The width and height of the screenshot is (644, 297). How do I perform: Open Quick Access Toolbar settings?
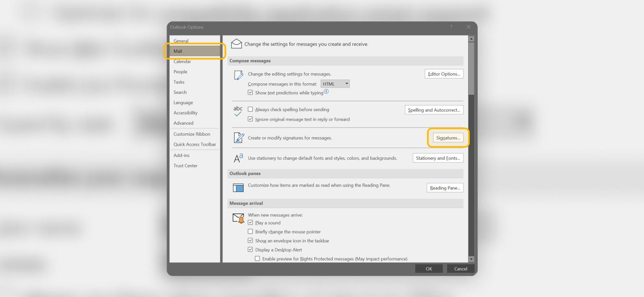coord(195,144)
